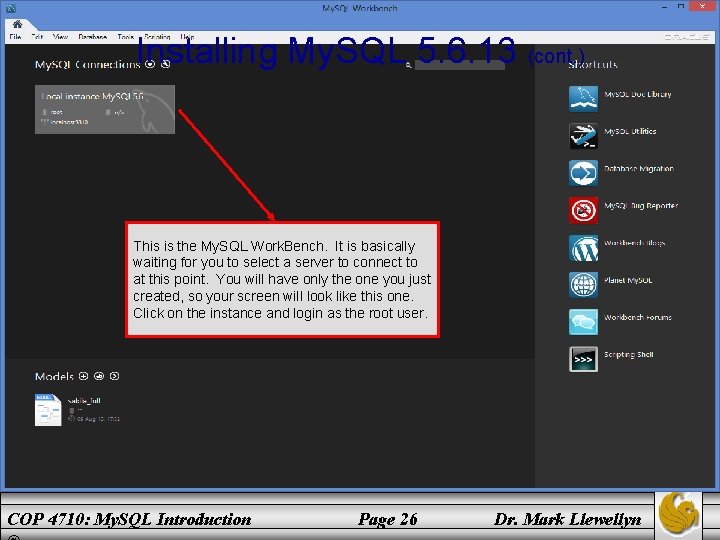Click the sakila_full model name
Viewport: 720px width, 540px height.
pyautogui.click(x=84, y=400)
